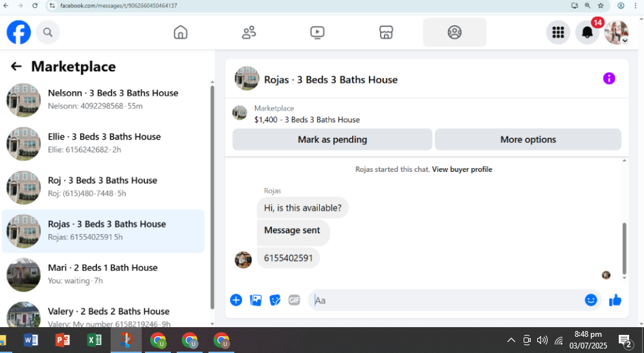Open browser zoom magnifier icon
Viewport: 644px width, 353px height.
588,6
